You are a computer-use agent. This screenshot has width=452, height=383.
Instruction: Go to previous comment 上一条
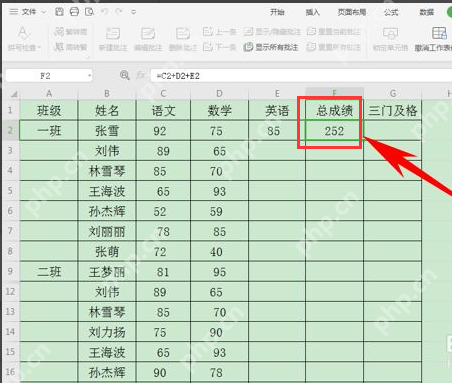[x=219, y=32]
